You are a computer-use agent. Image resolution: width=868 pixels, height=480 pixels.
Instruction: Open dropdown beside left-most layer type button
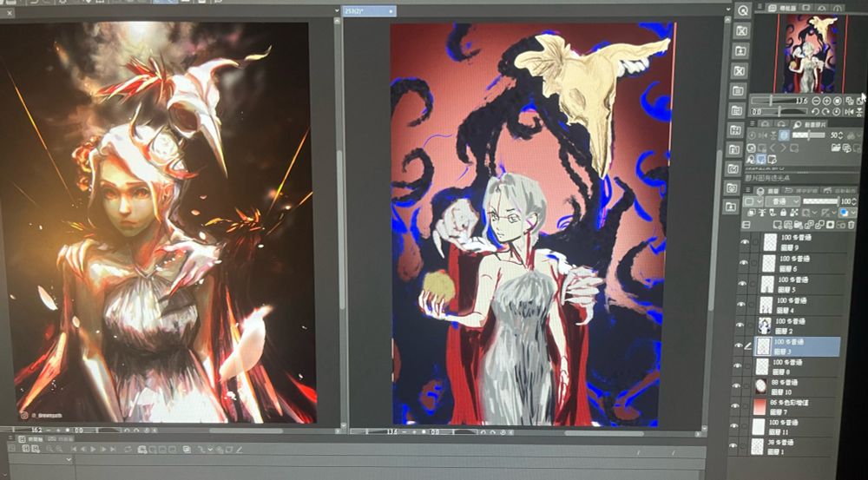point(759,201)
